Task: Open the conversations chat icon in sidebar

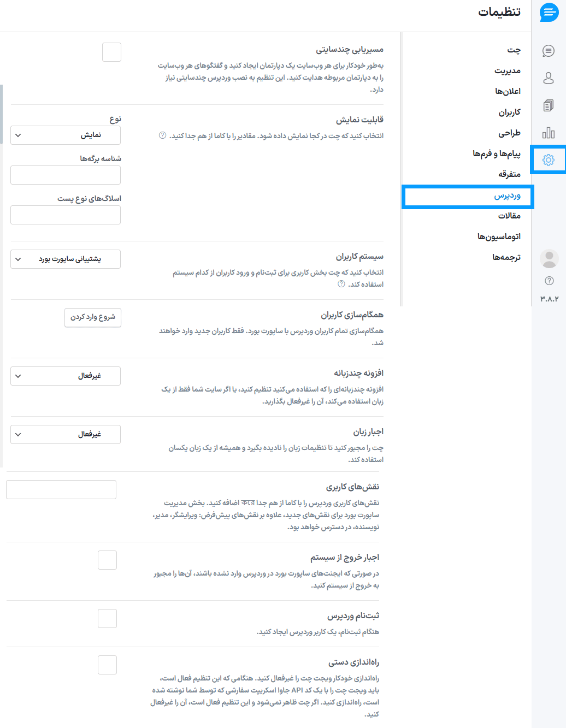Action: click(548, 51)
